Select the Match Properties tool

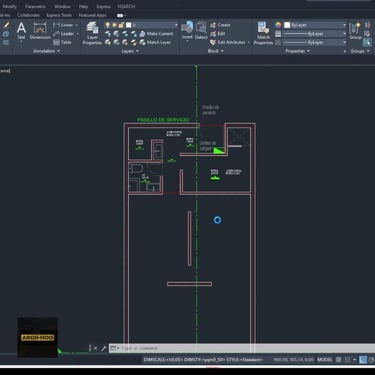(263, 33)
